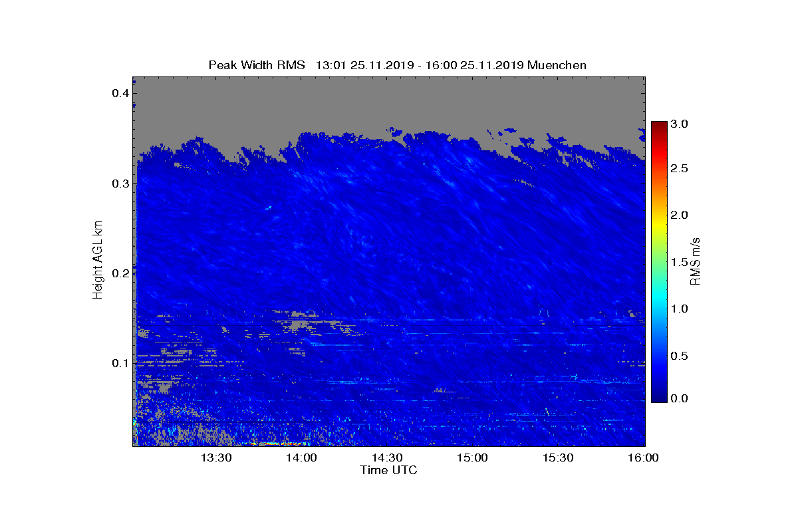Click the '0.2' height axis label
798x532 pixels.
[120, 273]
